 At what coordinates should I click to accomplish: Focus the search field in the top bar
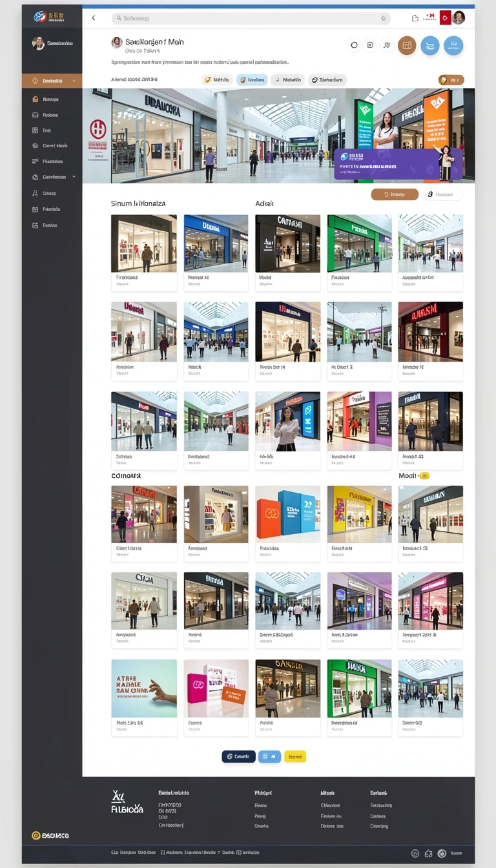tap(251, 19)
